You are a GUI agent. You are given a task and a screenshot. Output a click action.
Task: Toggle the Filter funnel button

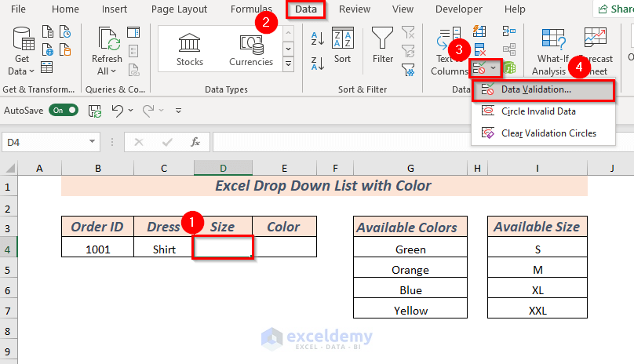382,45
